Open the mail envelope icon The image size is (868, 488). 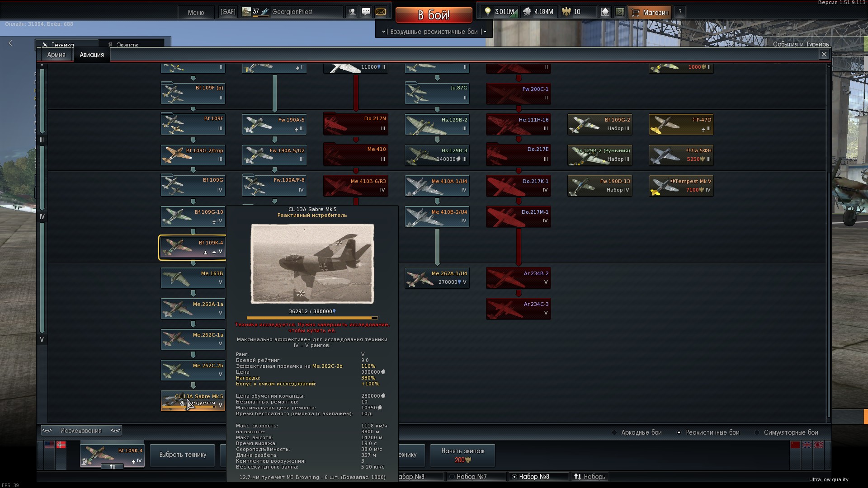(x=381, y=12)
